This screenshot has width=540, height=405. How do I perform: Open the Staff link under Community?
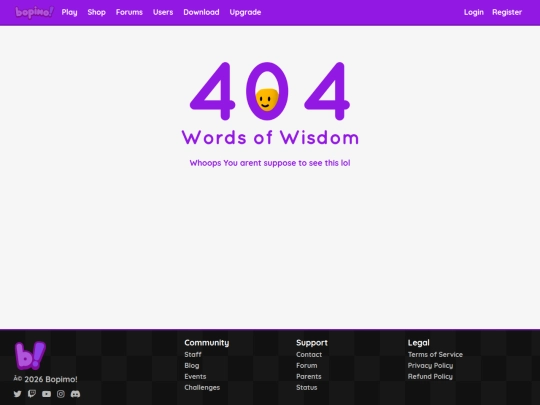click(x=193, y=354)
